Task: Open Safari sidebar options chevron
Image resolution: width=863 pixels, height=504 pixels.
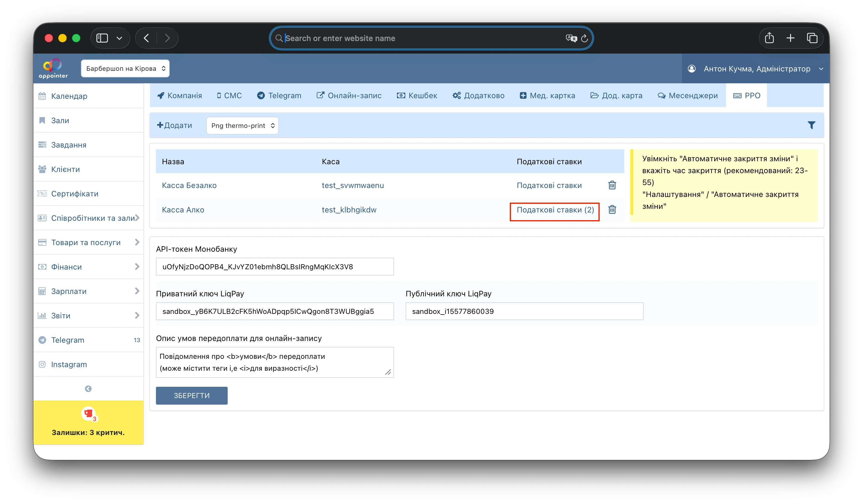Action: point(119,38)
